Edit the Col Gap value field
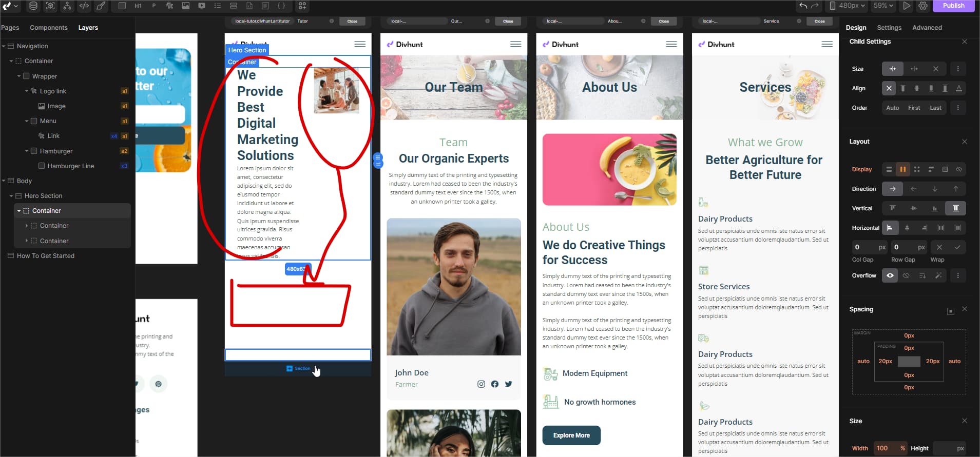The image size is (980, 457). pyautogui.click(x=869, y=247)
